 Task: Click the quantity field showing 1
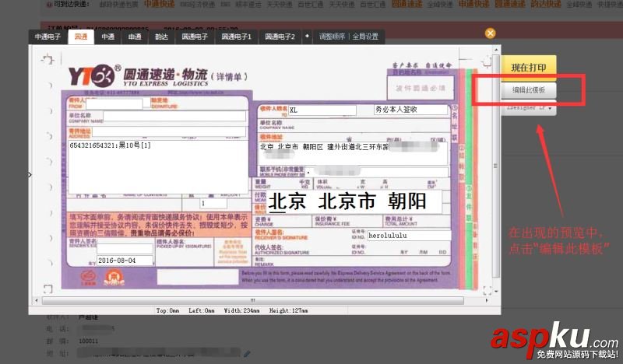tap(213, 203)
